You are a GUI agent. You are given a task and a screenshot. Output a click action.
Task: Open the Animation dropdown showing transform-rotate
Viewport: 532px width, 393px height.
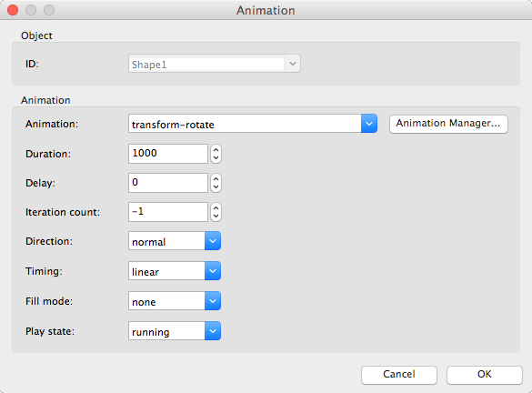pos(253,124)
